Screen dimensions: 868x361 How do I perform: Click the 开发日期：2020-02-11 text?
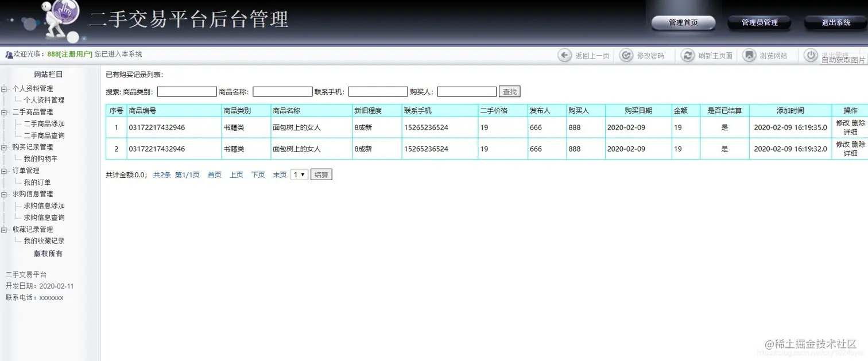pos(40,286)
